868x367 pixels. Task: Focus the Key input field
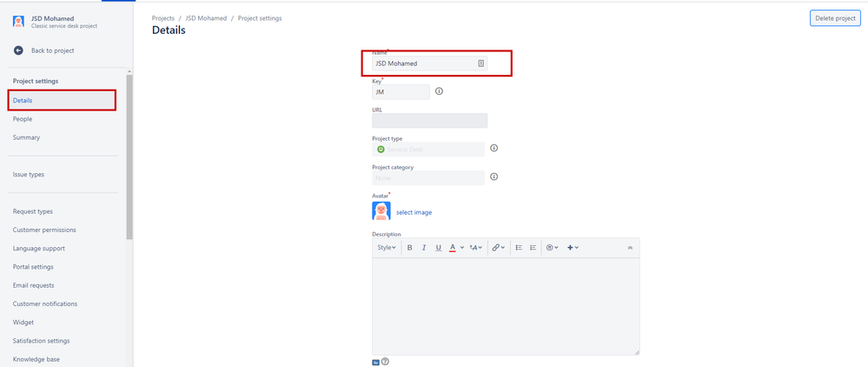(x=401, y=92)
